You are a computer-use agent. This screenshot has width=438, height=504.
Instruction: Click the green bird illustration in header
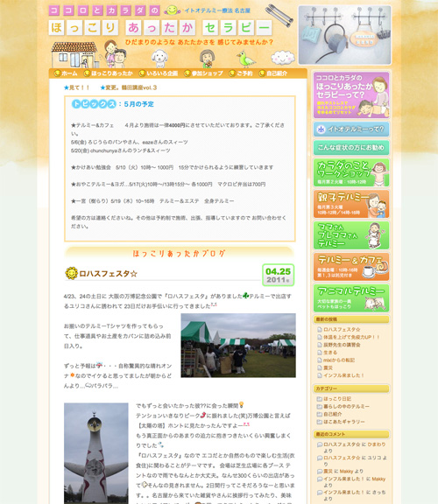[245, 59]
